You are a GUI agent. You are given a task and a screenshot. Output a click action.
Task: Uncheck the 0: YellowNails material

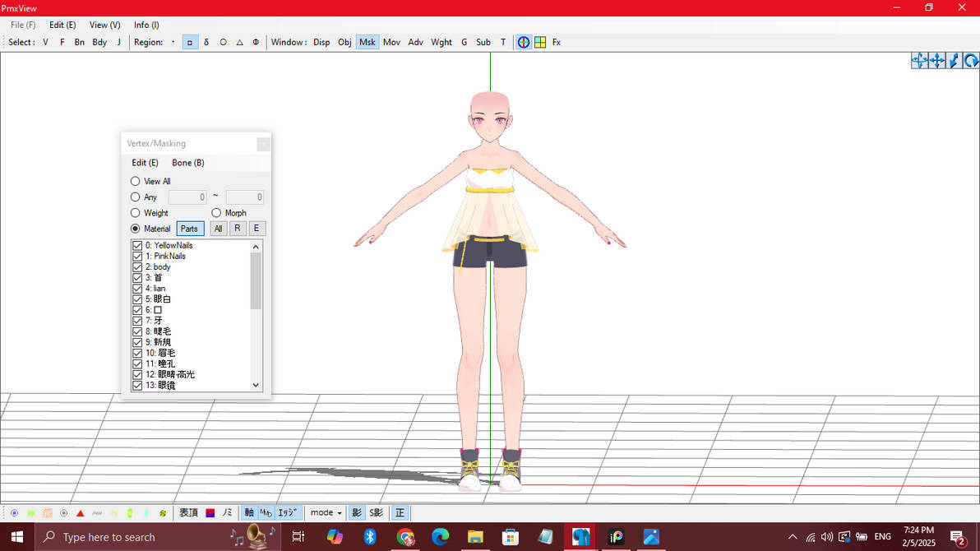point(137,246)
